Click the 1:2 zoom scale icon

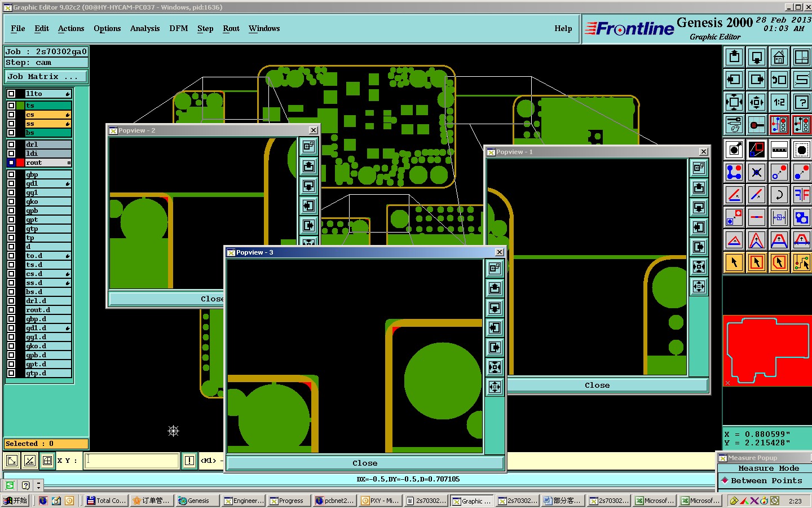[x=779, y=102]
